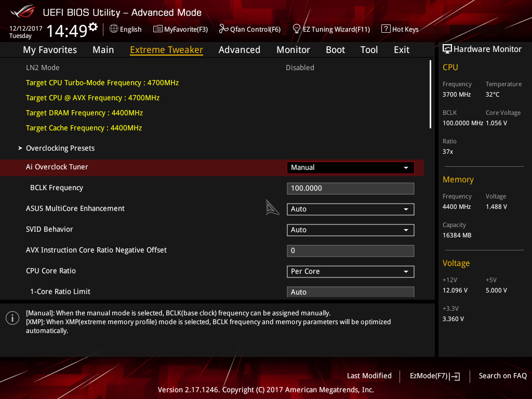Expand Overclocking Presets submenu
Image resolution: width=532 pixels, height=399 pixels.
60,148
